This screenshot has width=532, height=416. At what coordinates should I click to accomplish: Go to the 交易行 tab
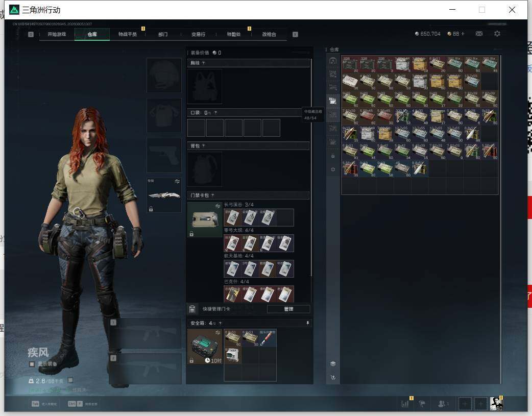pyautogui.click(x=198, y=34)
